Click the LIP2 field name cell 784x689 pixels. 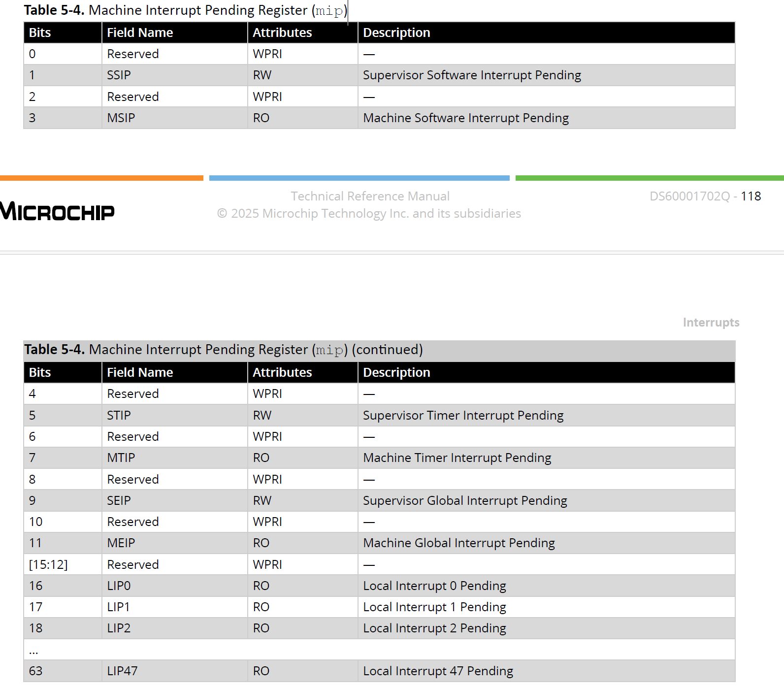pyautogui.click(x=174, y=628)
